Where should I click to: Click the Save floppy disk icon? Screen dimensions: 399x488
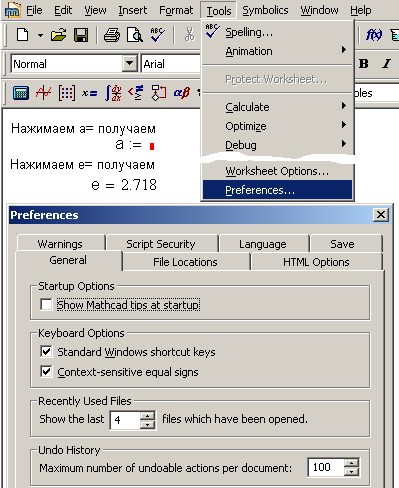(81, 35)
